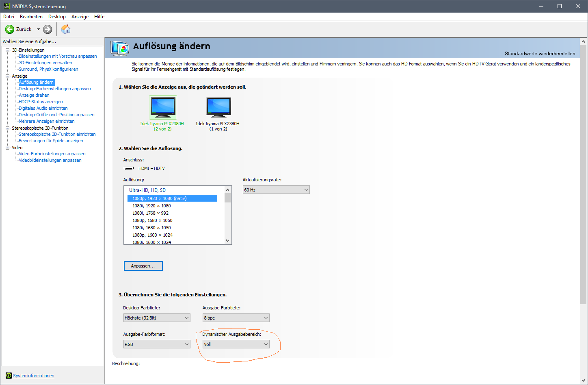Click the Systeminformationen icon at bottom left
The width and height of the screenshot is (588, 385).
(x=9, y=375)
